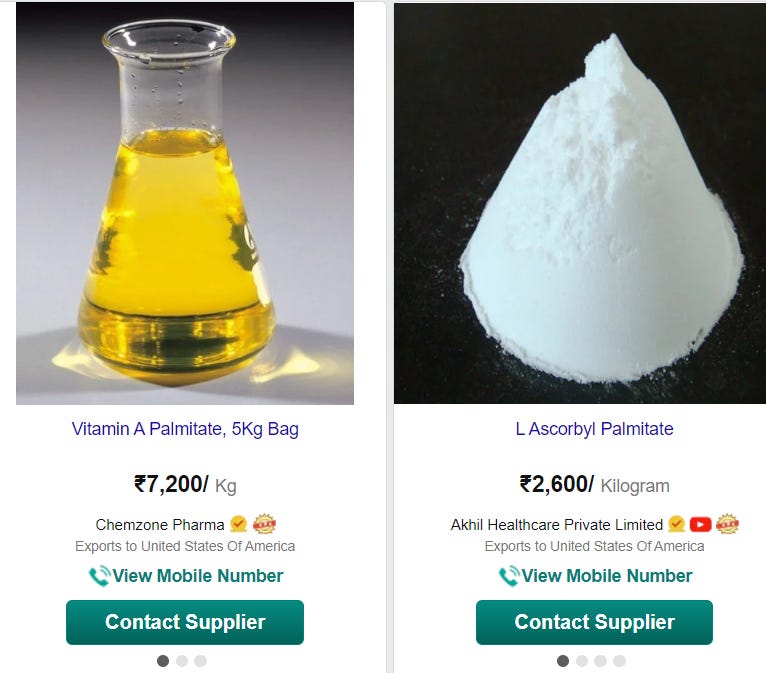Select second carousel dot for L Ascorbyl Palmitate
Viewport: 766px width, 673px height.
point(582,661)
